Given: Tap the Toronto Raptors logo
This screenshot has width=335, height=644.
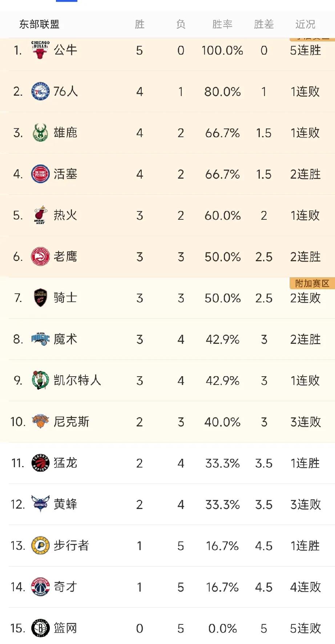Looking at the screenshot, I should pos(40,463).
